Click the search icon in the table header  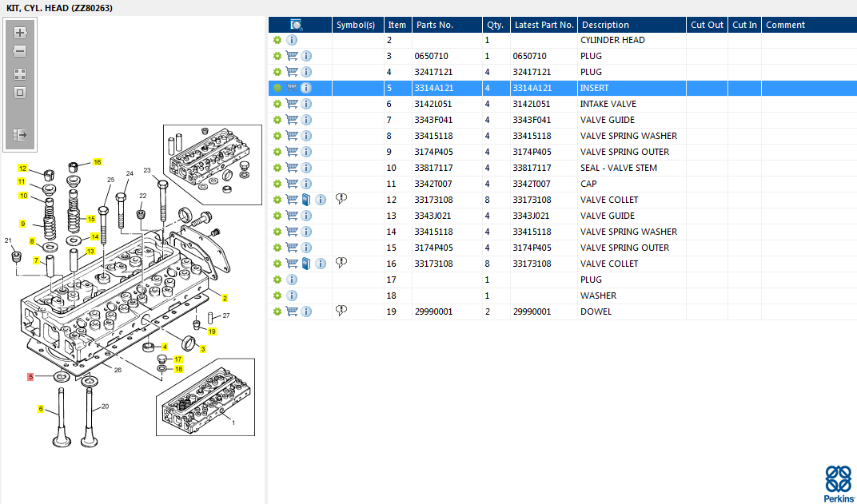297,25
